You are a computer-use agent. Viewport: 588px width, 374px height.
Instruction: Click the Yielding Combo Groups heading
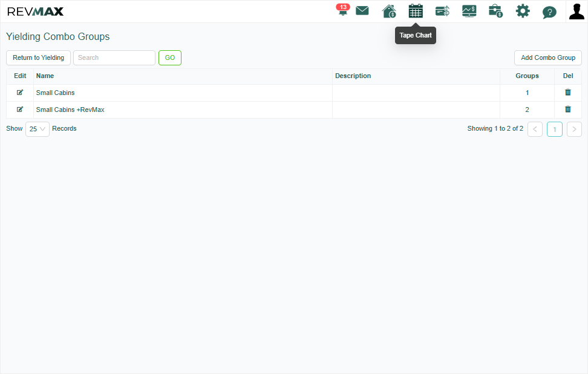[x=57, y=36]
